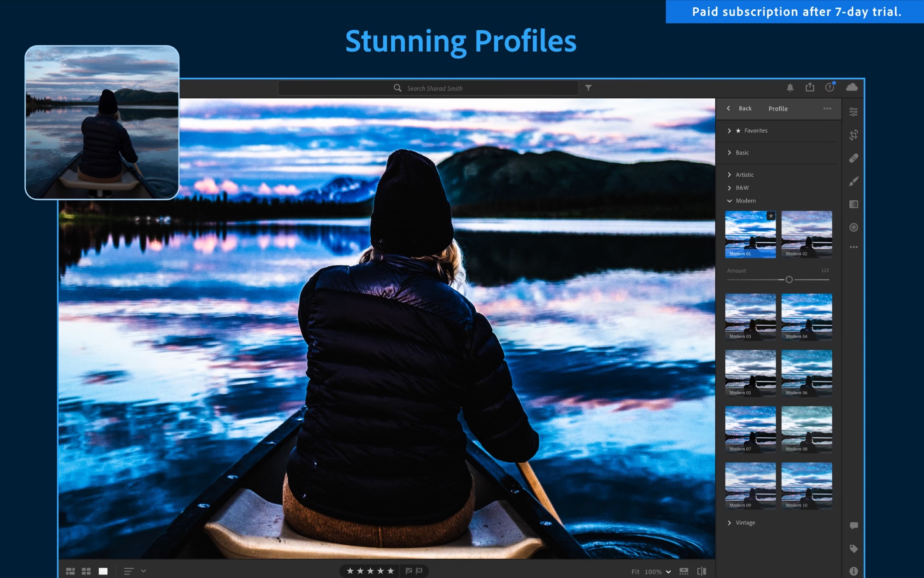Viewport: 924px width, 578px height.
Task: Toggle favorite star on Modern 01
Action: click(771, 216)
